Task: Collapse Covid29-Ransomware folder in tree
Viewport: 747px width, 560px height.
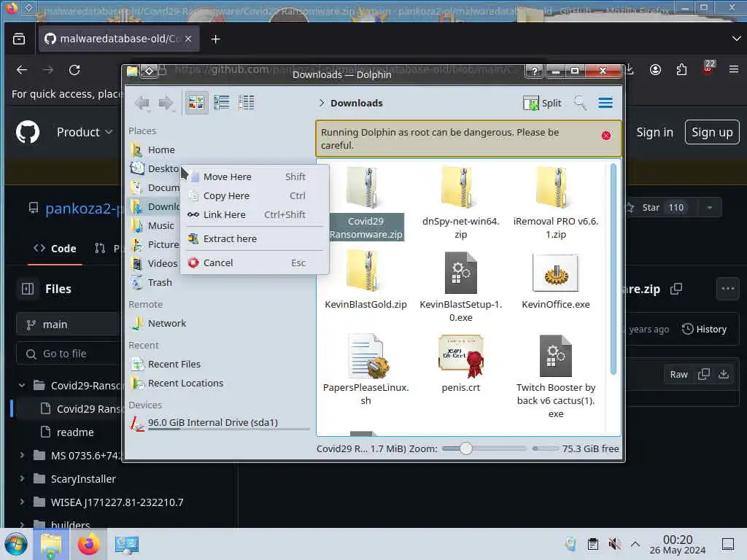Action: (22, 385)
